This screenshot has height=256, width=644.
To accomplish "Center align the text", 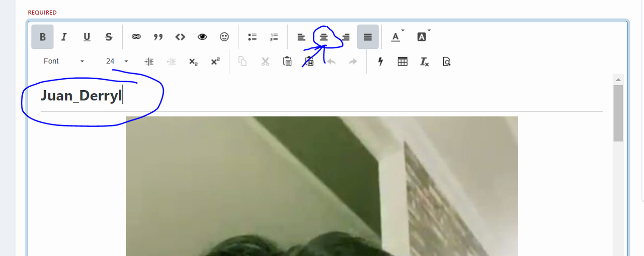I will click(x=324, y=37).
